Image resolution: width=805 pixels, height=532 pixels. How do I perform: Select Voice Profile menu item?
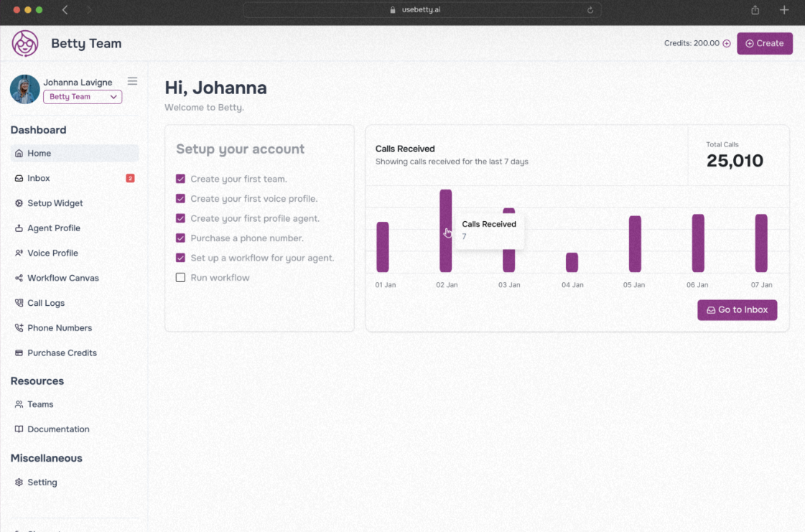[75, 253]
